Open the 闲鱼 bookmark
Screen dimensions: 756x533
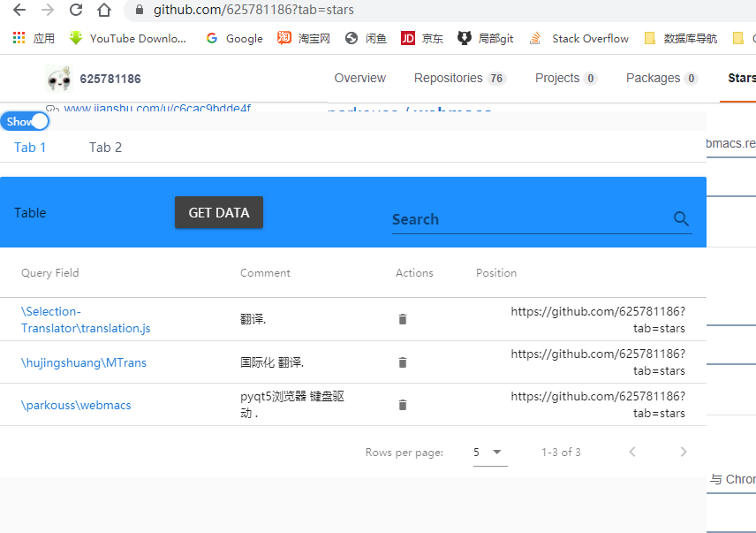pos(366,39)
